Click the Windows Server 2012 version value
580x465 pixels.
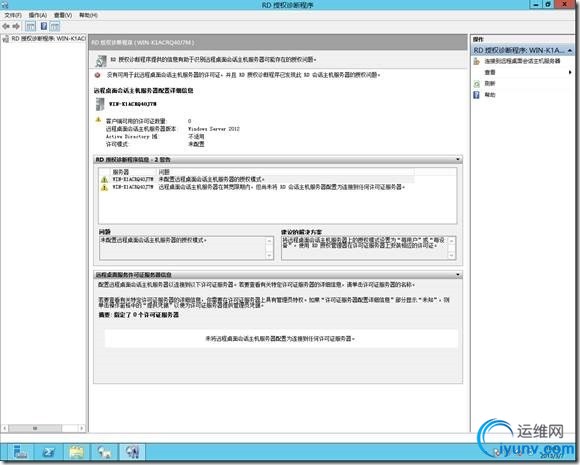pyautogui.click(x=214, y=129)
